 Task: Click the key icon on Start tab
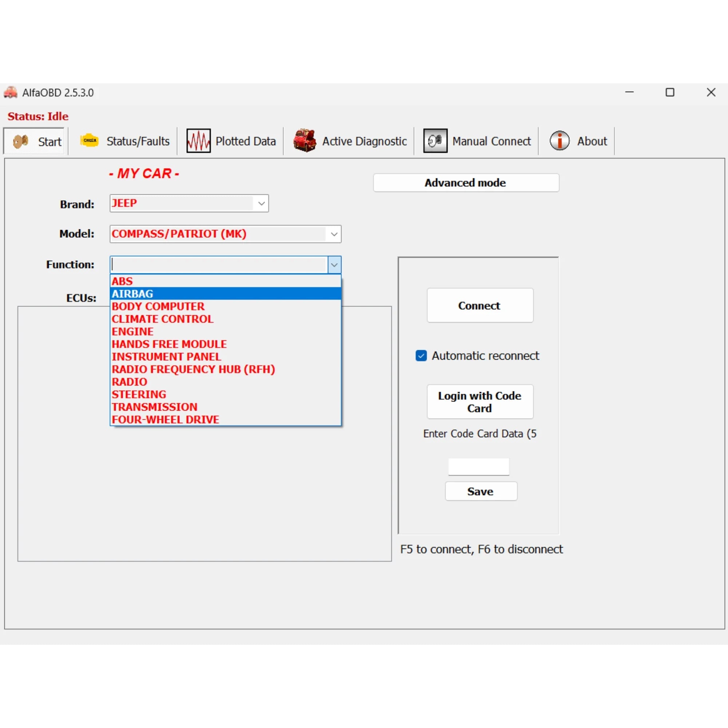pyautogui.click(x=21, y=141)
